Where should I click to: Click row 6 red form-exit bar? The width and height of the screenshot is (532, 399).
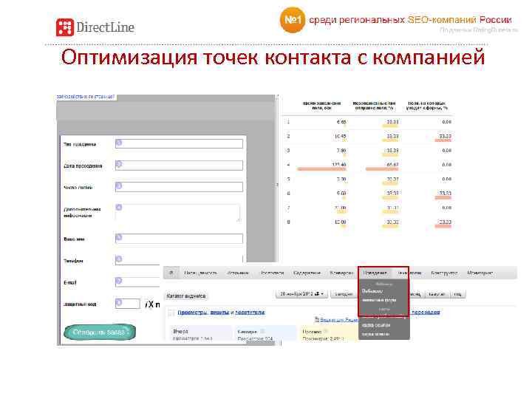(443, 197)
